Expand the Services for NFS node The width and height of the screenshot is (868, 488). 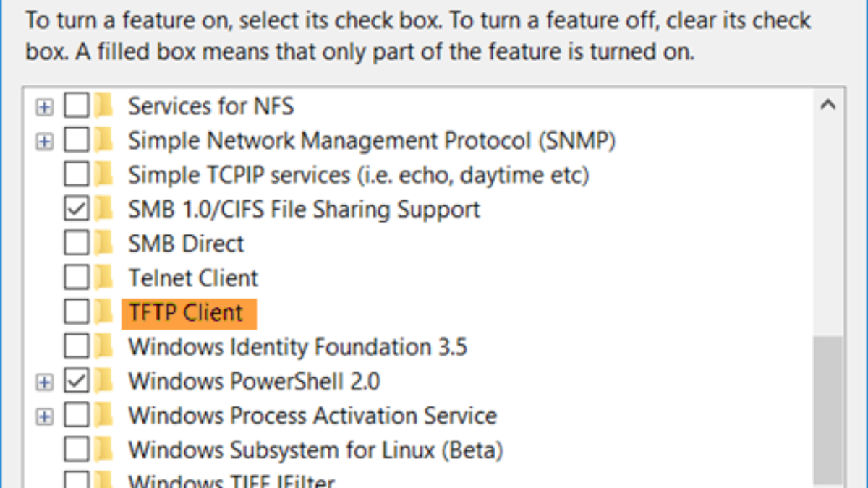coord(45,107)
